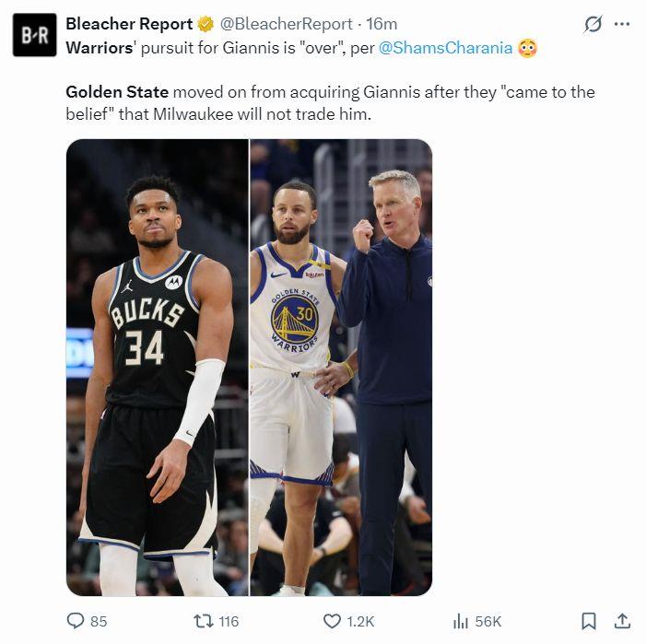Like the post with the heart icon
The width and height of the screenshot is (646, 644).
(333, 621)
